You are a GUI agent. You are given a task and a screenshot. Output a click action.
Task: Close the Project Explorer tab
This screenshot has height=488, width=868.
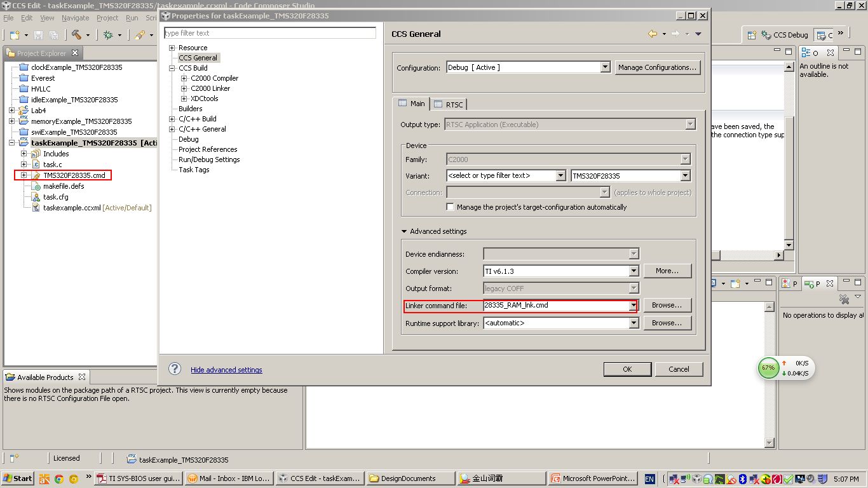click(x=74, y=53)
